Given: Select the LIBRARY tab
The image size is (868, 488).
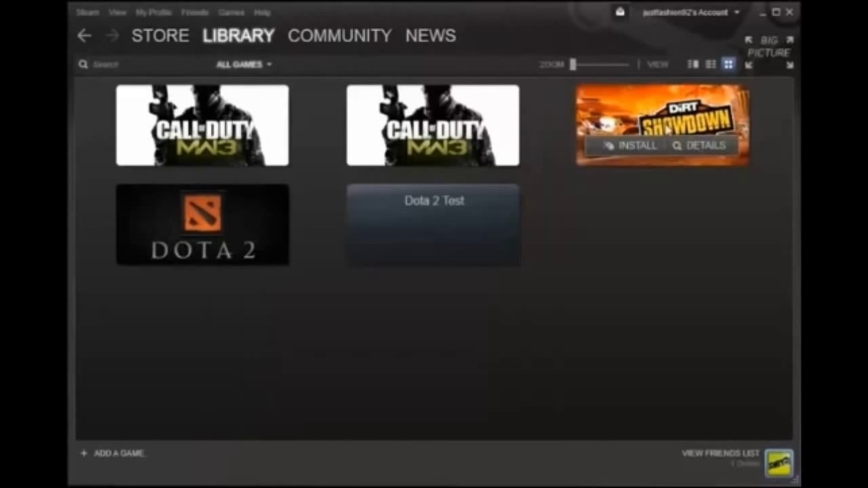Looking at the screenshot, I should 239,36.
